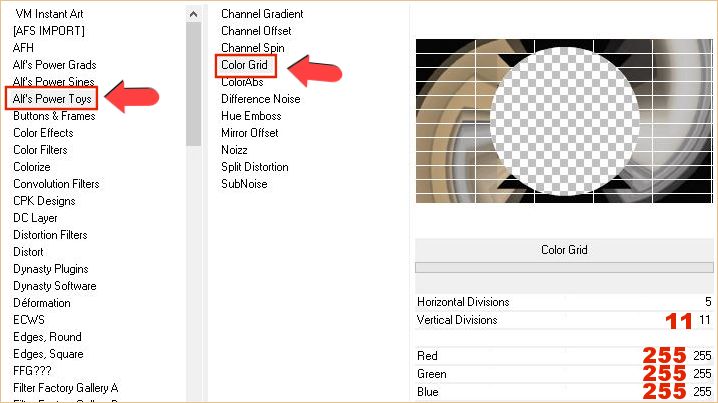Choose Mirror Offset filter
The width and height of the screenshot is (718, 403).
[249, 133]
